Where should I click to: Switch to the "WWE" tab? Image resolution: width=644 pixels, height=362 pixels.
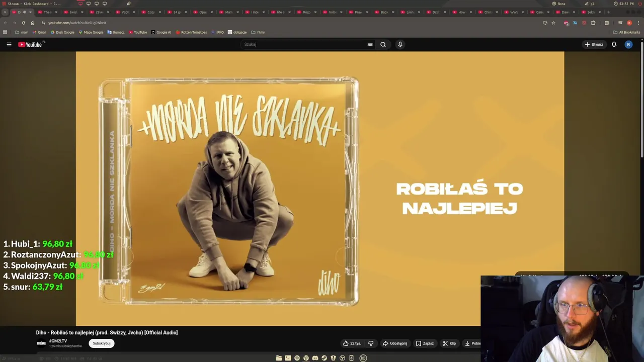click(514, 12)
